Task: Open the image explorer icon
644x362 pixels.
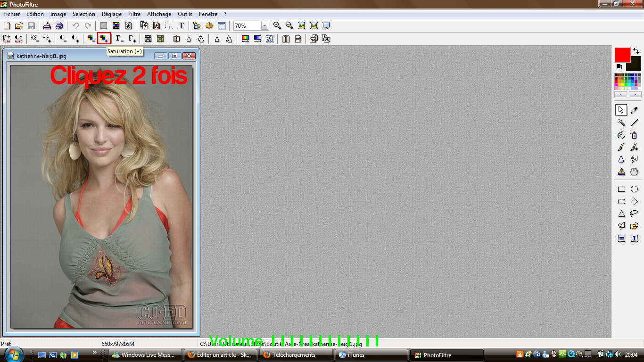Action: 197,26
